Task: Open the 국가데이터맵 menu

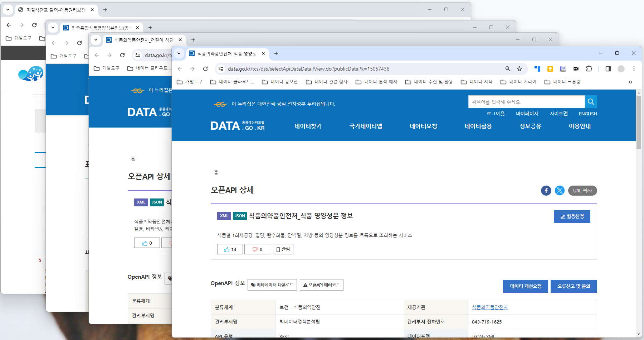Action: 366,126
